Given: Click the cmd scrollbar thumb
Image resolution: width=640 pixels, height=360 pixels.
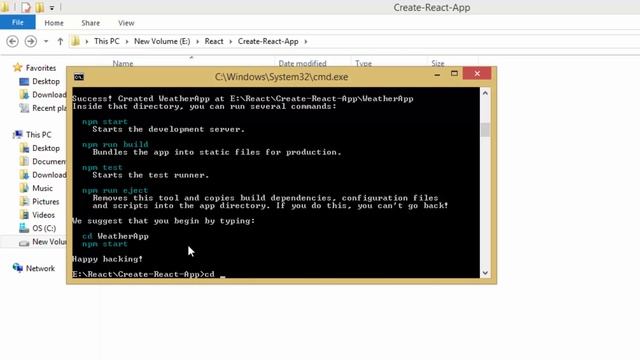Looking at the screenshot, I should (x=485, y=129).
